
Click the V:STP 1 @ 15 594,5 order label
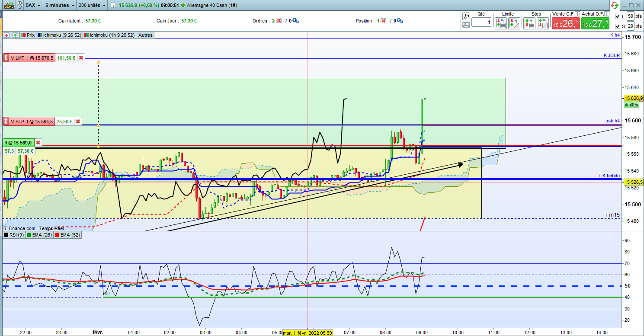32,122
